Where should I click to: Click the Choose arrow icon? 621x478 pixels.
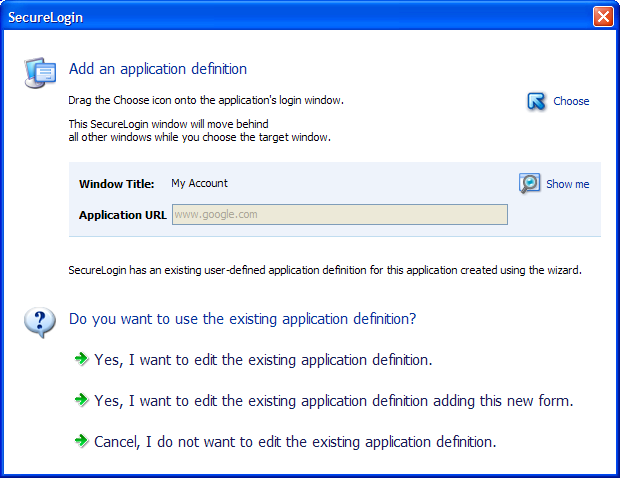coord(536,101)
